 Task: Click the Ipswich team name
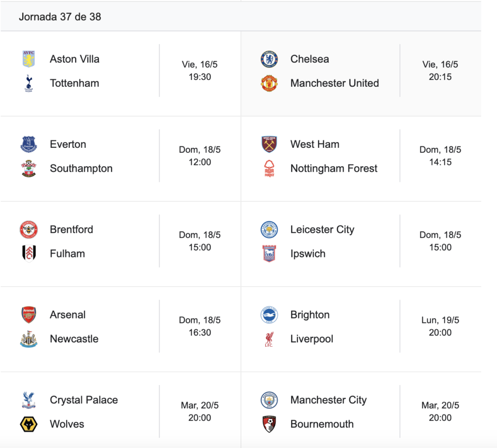pos(308,254)
